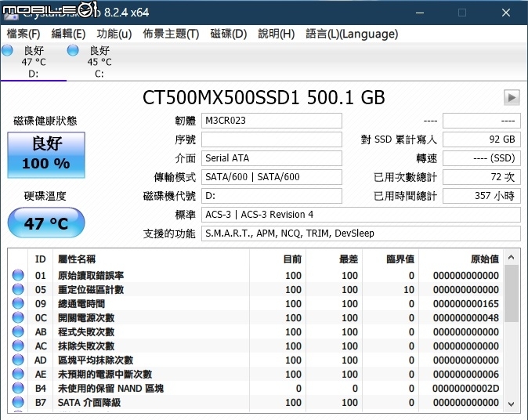Screen dimensions: 528x420
Task: Click the 最差 column header
Action: click(x=334, y=259)
